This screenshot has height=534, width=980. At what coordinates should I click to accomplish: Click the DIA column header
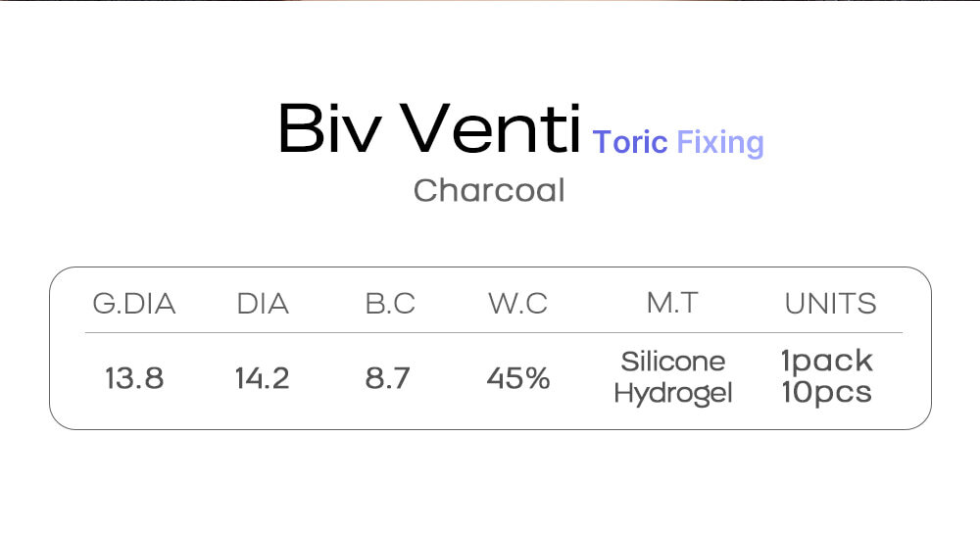tap(263, 304)
